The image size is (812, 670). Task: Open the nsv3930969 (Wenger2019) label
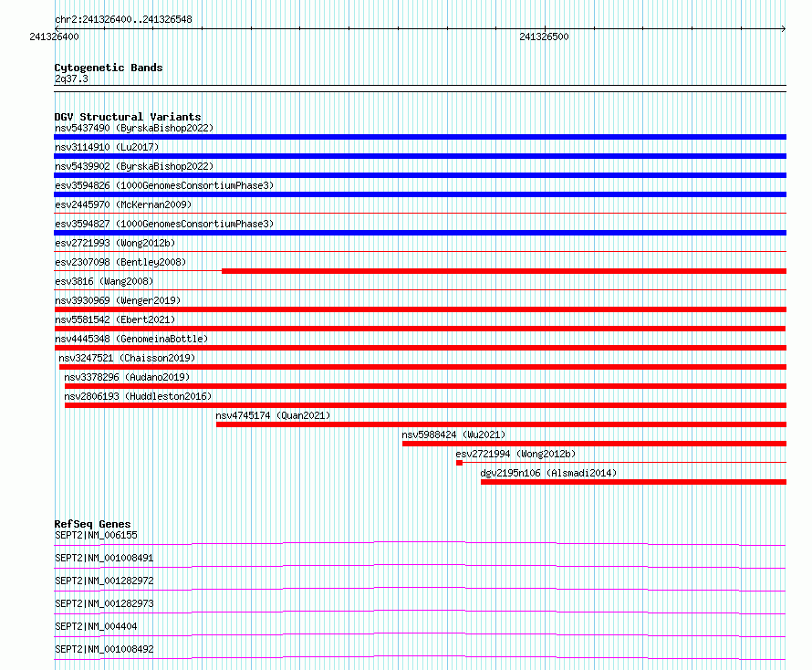118,300
